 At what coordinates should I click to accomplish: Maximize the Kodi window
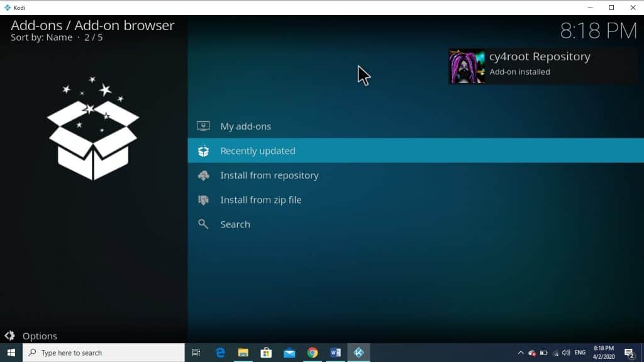(x=611, y=8)
